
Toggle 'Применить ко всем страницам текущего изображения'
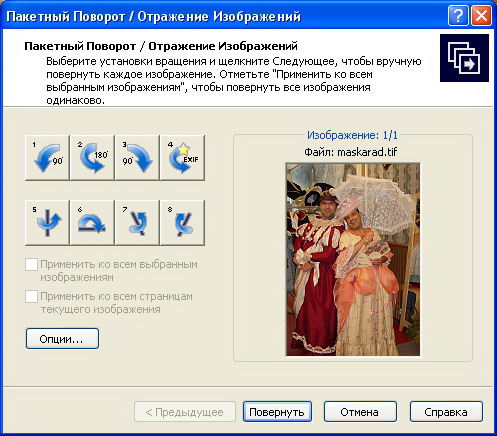31,297
